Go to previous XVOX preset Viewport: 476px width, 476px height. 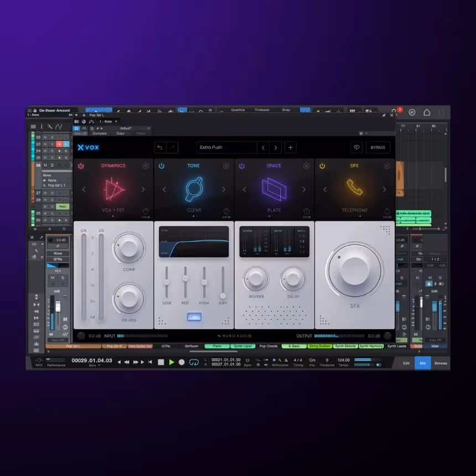click(x=263, y=148)
